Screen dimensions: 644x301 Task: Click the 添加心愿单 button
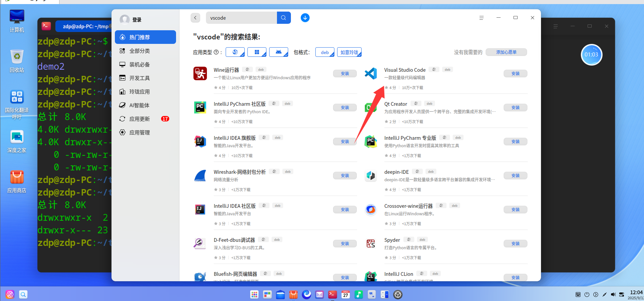pos(506,52)
